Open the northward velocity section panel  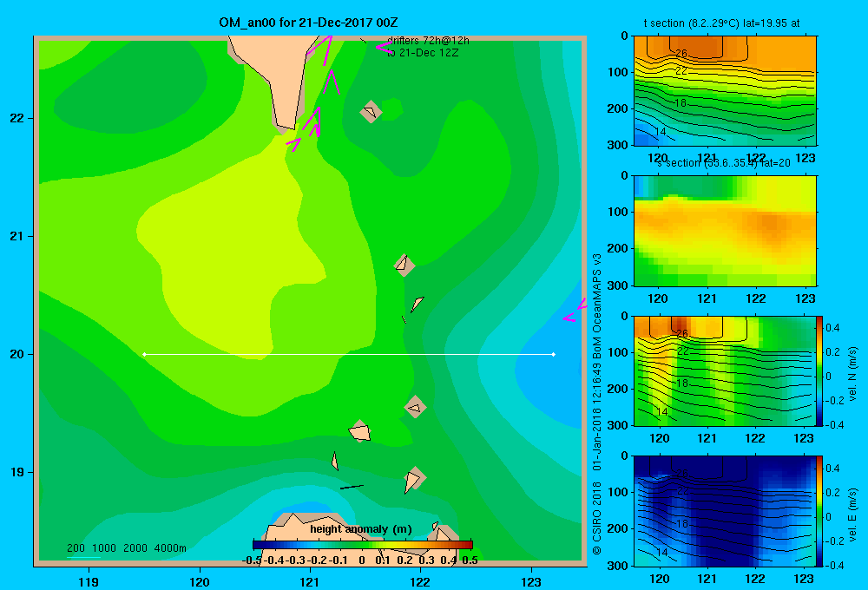(725, 370)
